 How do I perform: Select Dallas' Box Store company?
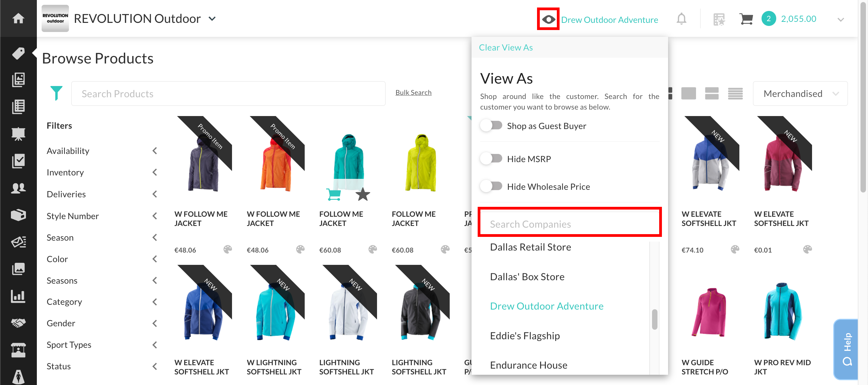point(527,276)
